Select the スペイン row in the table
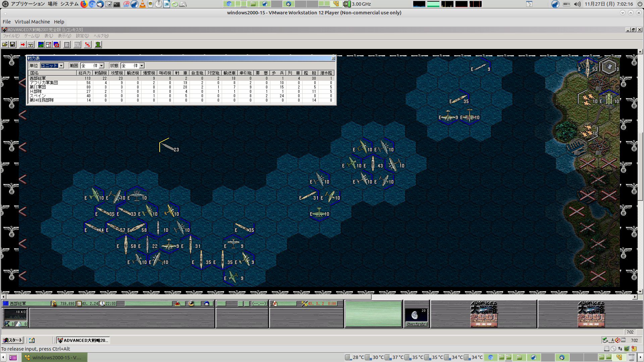Image resolution: width=644 pixels, height=362 pixels. 181,96
